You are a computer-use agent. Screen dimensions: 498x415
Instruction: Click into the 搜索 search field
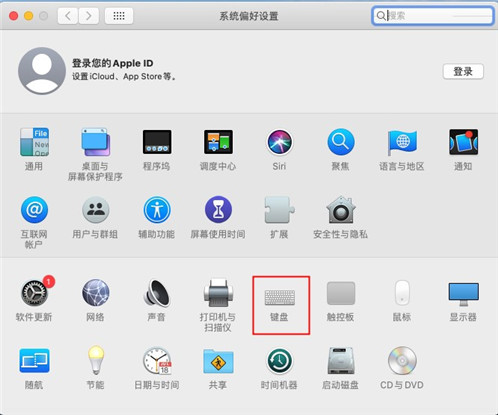point(432,16)
